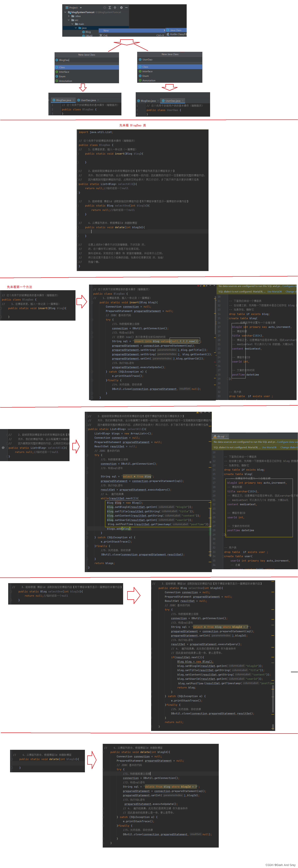The height and width of the screenshot is (868, 298).
Task: Close UserDao.java tab in the UserDao editor
Action: click(x=183, y=101)
